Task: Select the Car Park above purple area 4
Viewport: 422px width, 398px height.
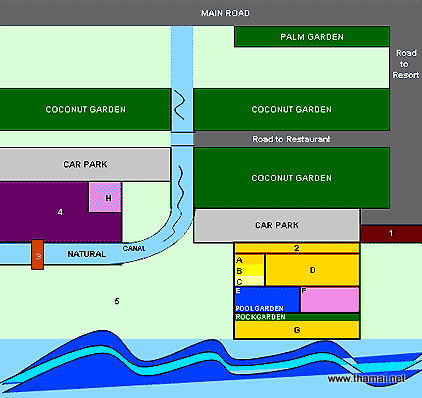Action: click(x=85, y=164)
